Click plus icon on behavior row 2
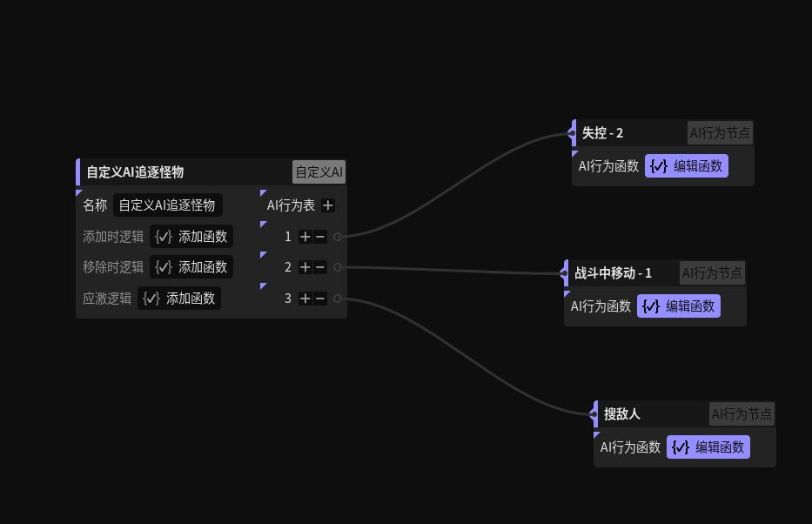812x524 pixels. point(305,267)
